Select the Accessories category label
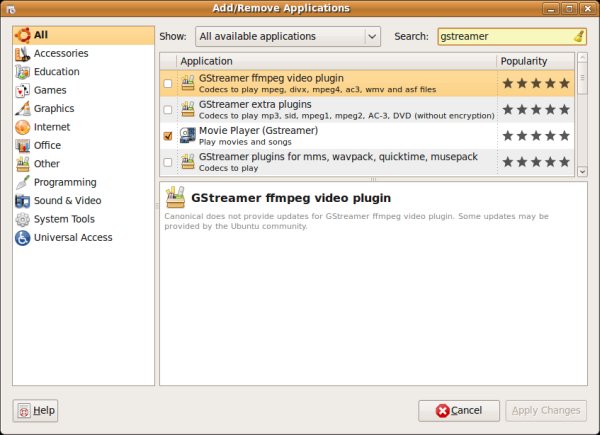 point(61,54)
